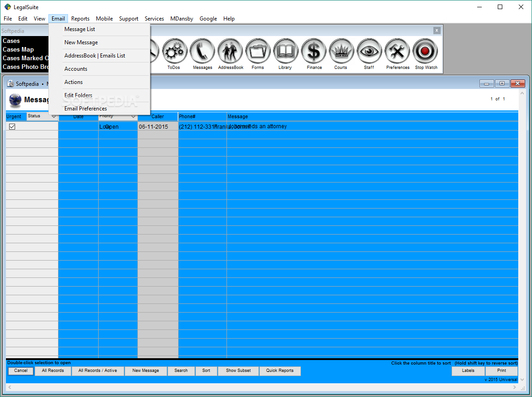Click the Search button

coord(181,371)
